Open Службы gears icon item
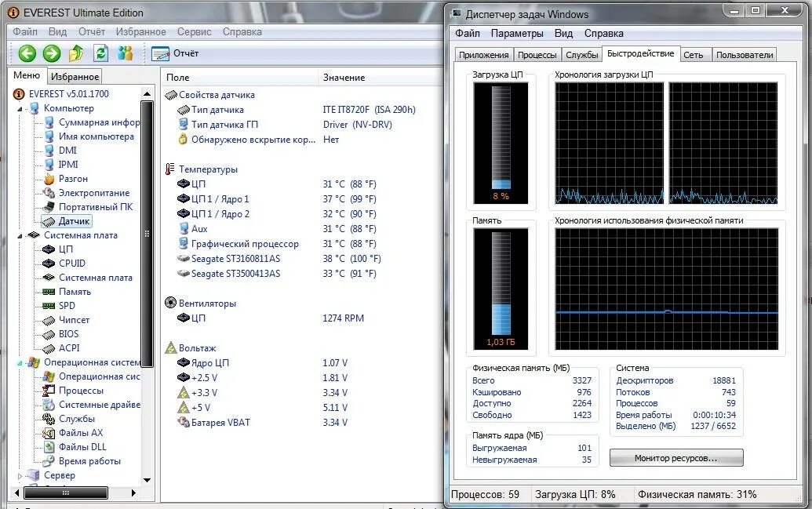This screenshot has width=812, height=509. pos(49,418)
